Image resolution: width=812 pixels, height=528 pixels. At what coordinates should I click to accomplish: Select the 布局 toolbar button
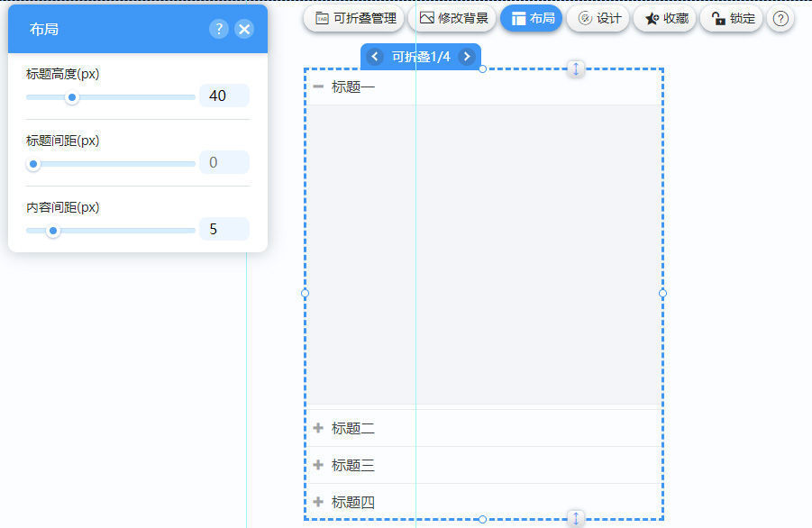tap(532, 18)
